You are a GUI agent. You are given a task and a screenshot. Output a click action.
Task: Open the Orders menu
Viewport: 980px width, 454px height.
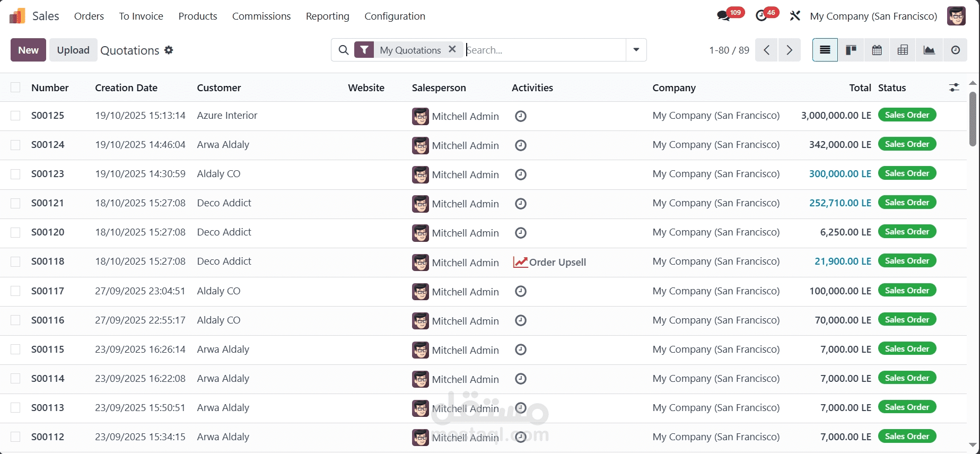pos(89,16)
